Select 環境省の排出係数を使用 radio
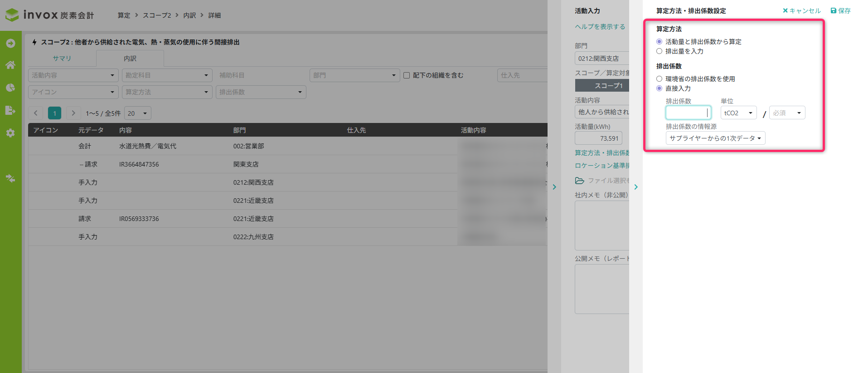The width and height of the screenshot is (868, 373). click(x=659, y=79)
